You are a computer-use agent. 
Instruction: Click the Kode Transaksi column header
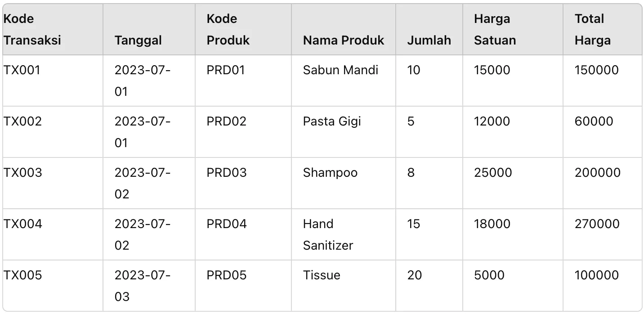click(32, 30)
